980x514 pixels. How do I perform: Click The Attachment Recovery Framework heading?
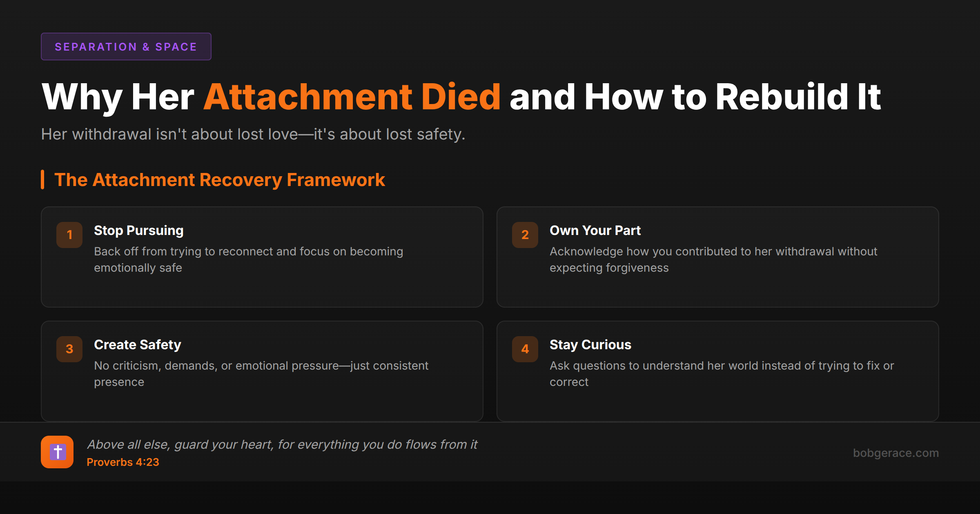220,179
